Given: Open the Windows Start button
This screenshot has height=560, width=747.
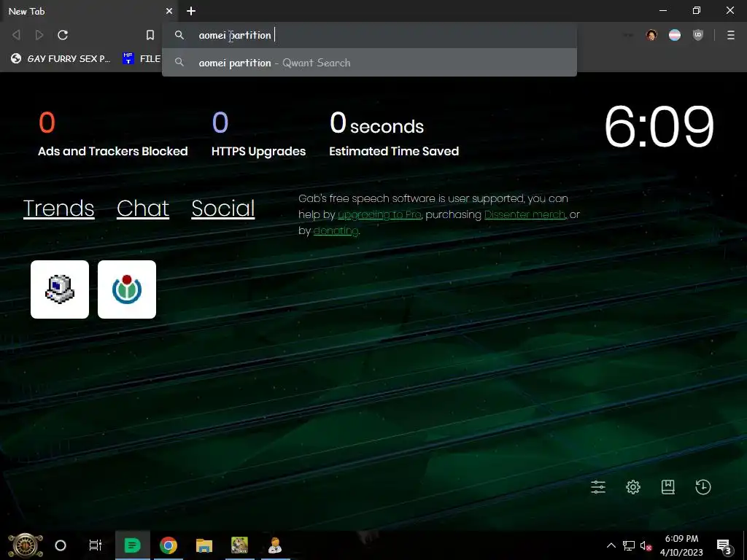Looking at the screenshot, I should [x=26, y=545].
